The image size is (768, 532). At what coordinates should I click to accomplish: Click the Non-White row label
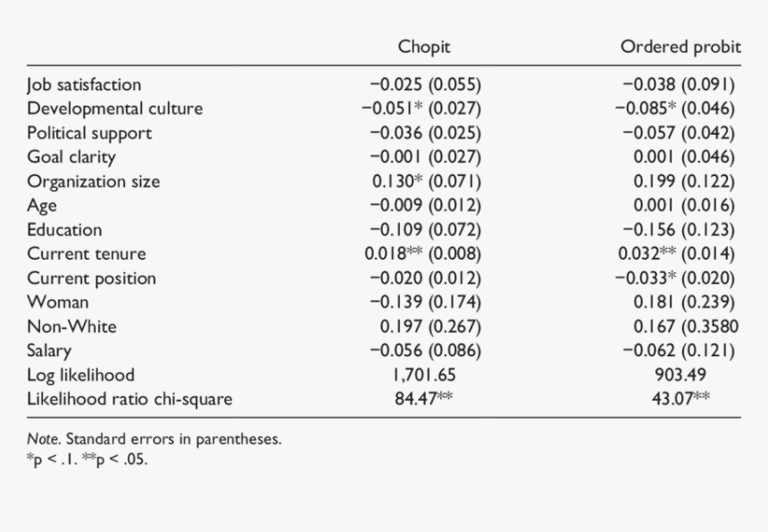[71, 326]
